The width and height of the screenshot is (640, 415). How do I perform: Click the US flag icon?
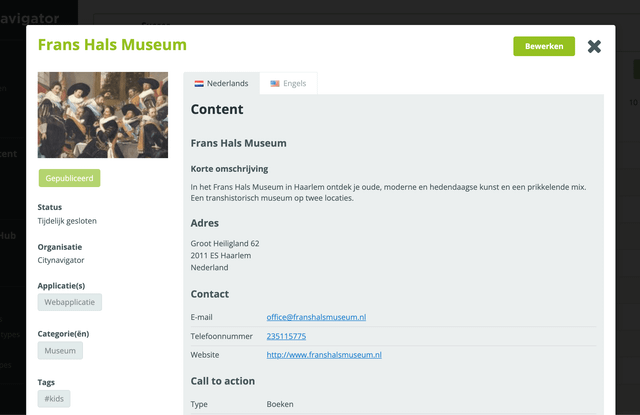(x=275, y=84)
